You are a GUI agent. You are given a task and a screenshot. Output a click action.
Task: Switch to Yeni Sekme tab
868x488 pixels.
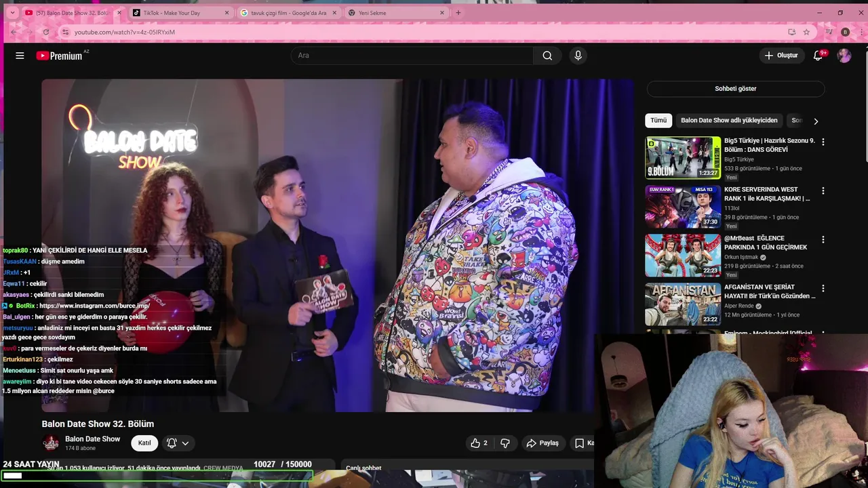396,13
